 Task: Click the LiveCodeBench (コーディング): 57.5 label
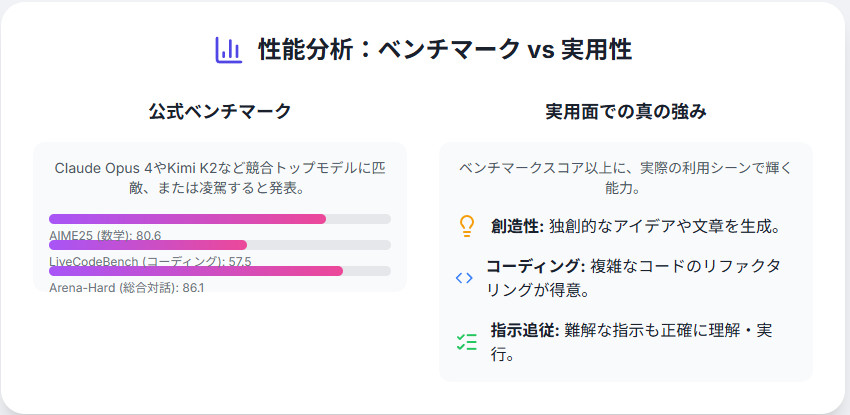pyautogui.click(x=150, y=261)
